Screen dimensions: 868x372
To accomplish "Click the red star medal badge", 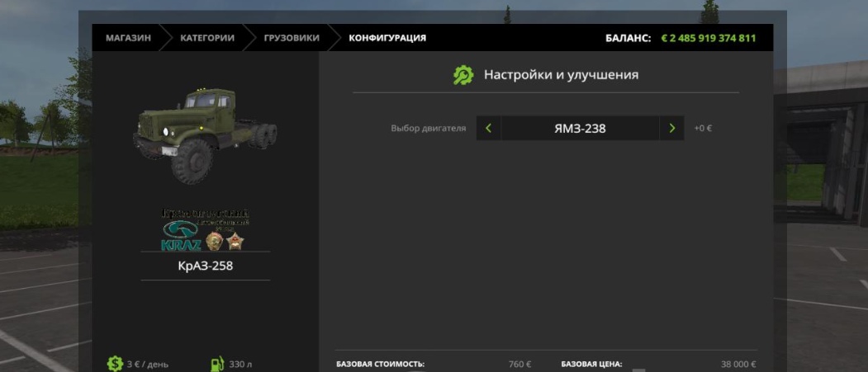I will coord(235,240).
